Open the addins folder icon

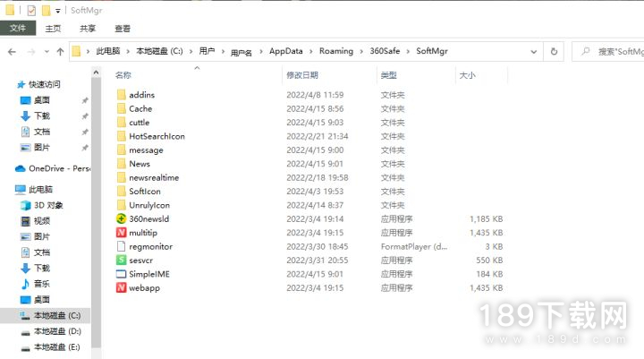tap(121, 95)
